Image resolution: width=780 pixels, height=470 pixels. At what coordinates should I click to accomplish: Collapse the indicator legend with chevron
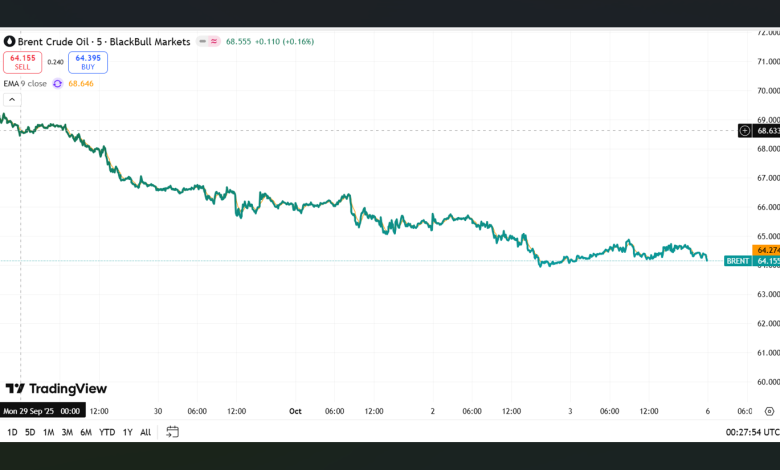click(12, 100)
